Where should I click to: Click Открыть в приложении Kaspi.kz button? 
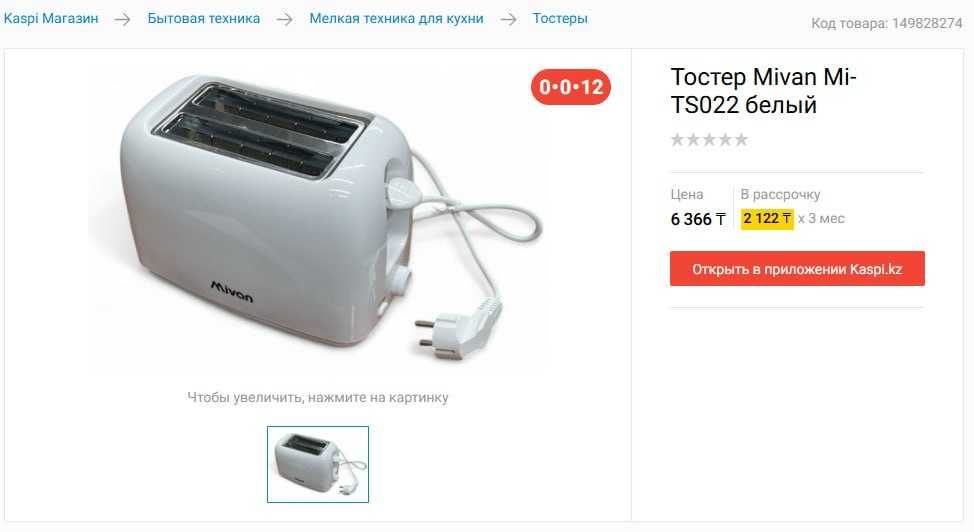point(797,268)
